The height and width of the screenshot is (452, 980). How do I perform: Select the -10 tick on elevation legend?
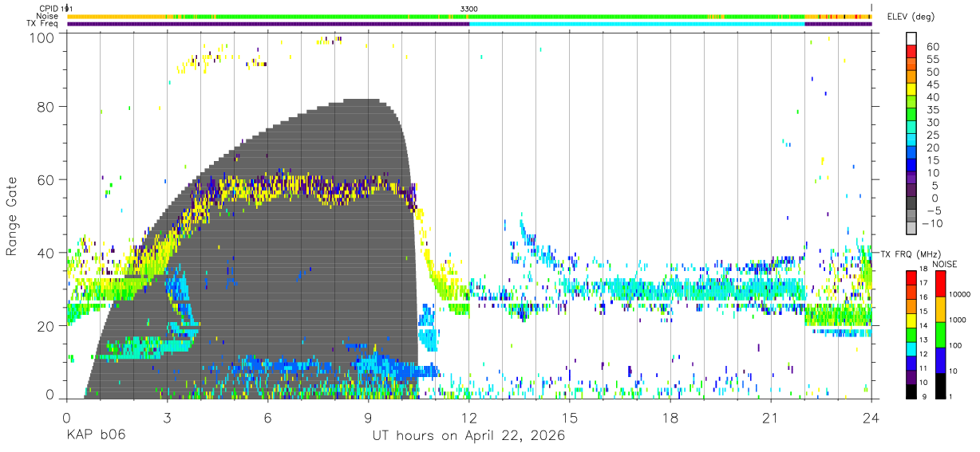[932, 223]
